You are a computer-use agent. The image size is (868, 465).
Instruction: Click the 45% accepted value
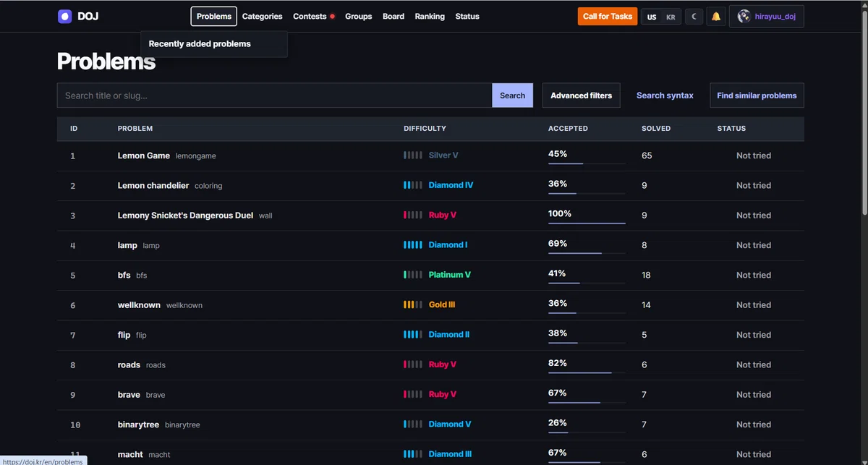[x=558, y=154]
